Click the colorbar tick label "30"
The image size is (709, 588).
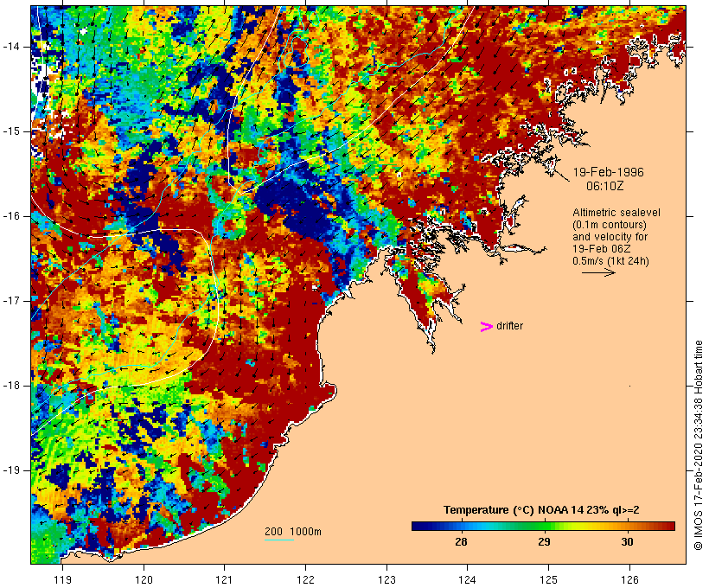(627, 541)
